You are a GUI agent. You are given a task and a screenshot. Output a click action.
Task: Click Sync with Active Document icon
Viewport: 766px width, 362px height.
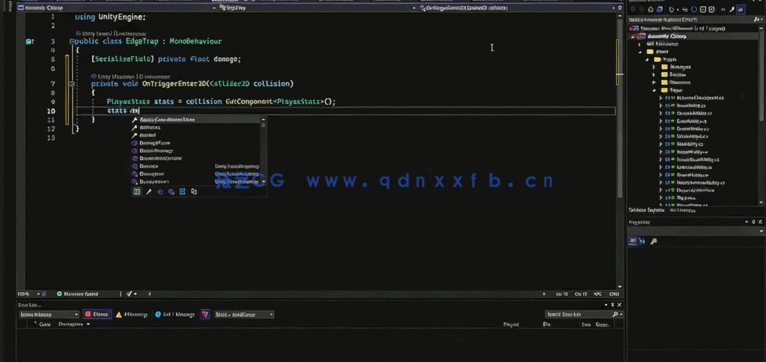click(685, 9)
